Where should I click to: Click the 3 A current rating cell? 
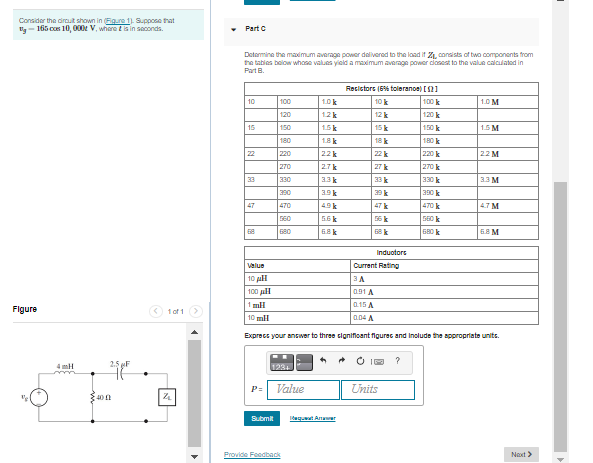click(444, 279)
